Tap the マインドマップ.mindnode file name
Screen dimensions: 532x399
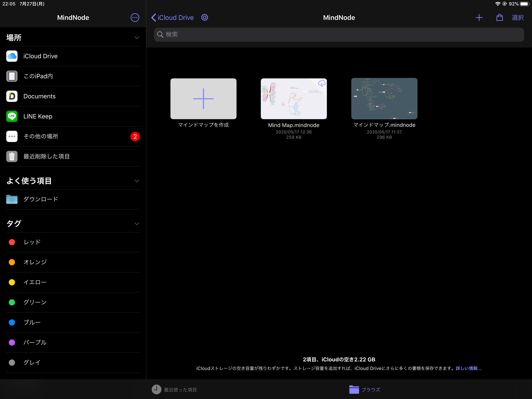384,125
